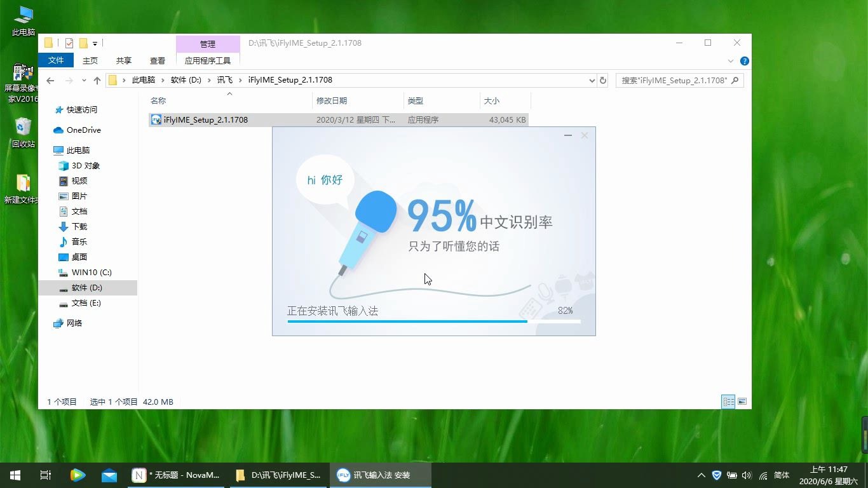Switch to the 查看 ribbon tab

point(158,60)
